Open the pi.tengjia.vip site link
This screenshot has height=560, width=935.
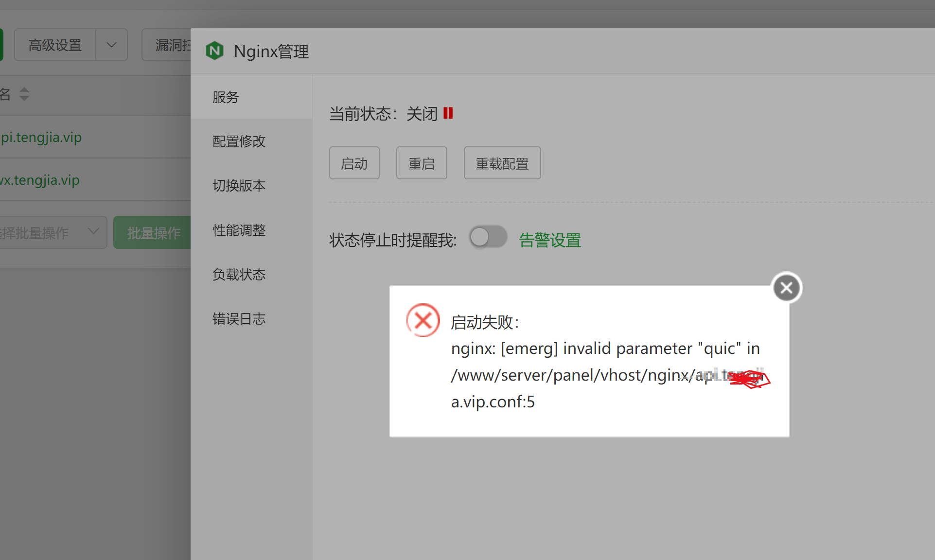[x=41, y=137]
